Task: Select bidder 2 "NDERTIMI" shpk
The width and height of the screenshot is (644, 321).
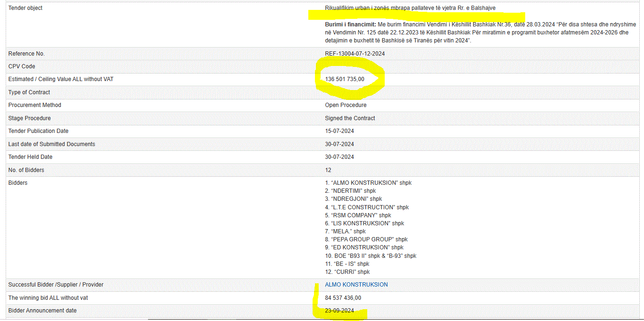Action: [x=350, y=191]
